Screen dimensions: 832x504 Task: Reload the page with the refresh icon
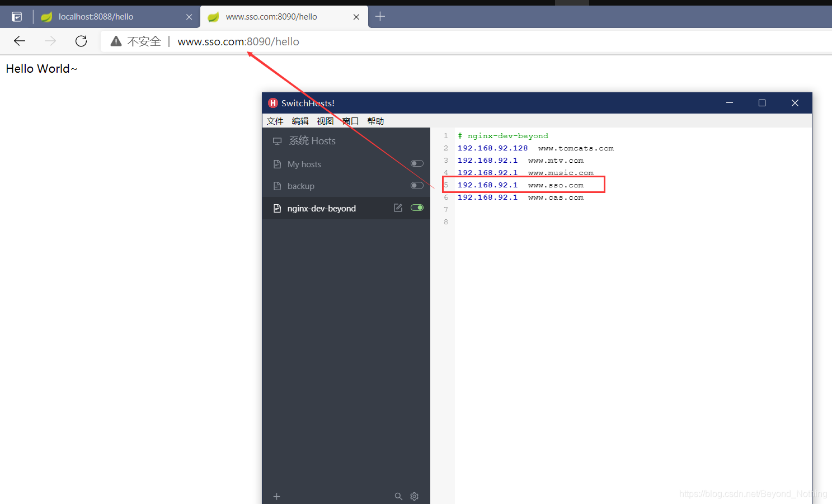point(81,41)
